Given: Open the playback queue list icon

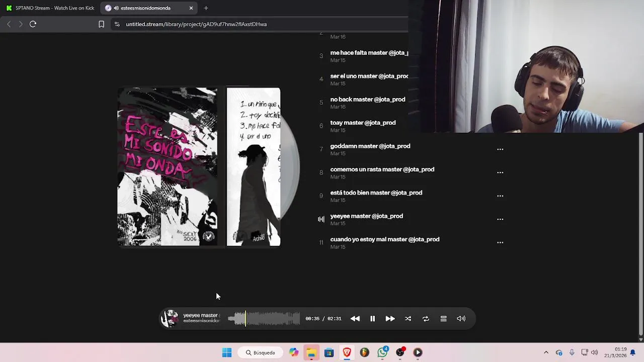Looking at the screenshot, I should coord(443,319).
